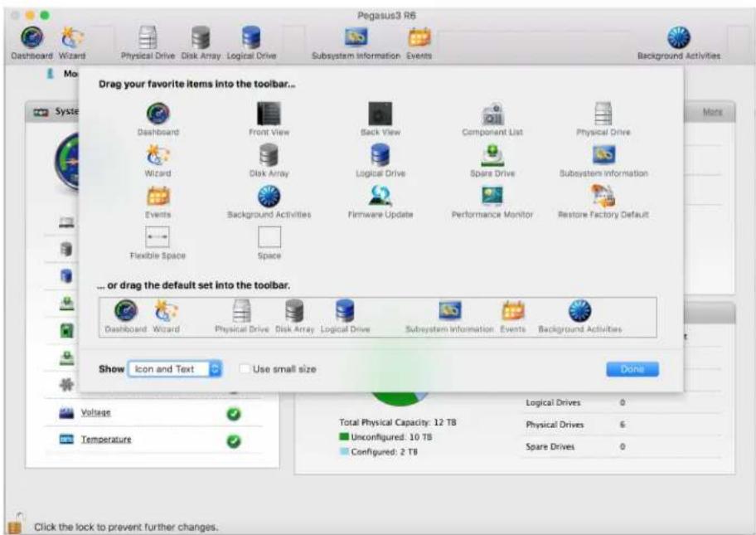Click Events in the default set
This screenshot has height=535, width=756.
click(x=512, y=317)
